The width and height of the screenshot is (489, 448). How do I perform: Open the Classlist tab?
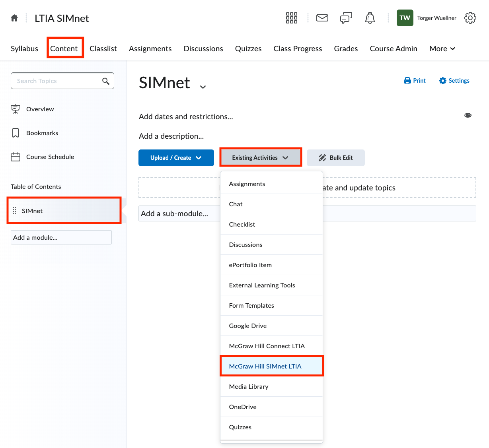(x=103, y=48)
